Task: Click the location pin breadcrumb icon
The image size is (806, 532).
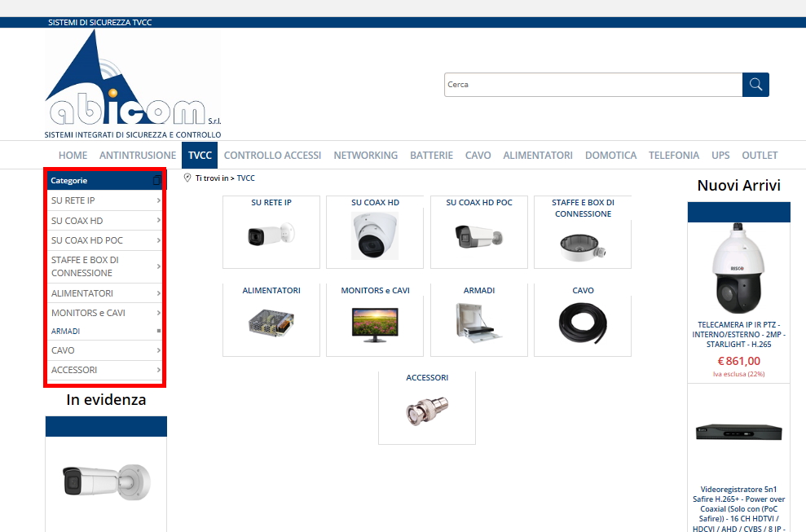Action: click(187, 178)
